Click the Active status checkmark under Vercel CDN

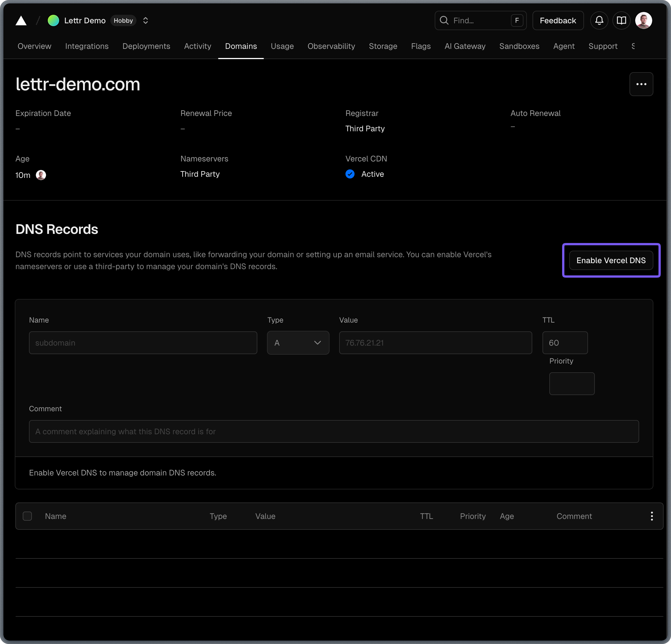pos(350,174)
